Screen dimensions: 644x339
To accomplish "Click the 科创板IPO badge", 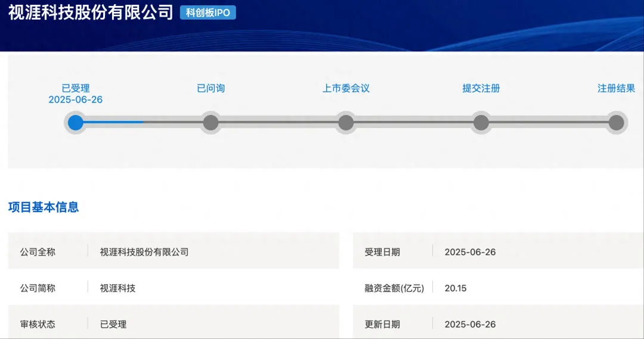I will pyautogui.click(x=208, y=13).
